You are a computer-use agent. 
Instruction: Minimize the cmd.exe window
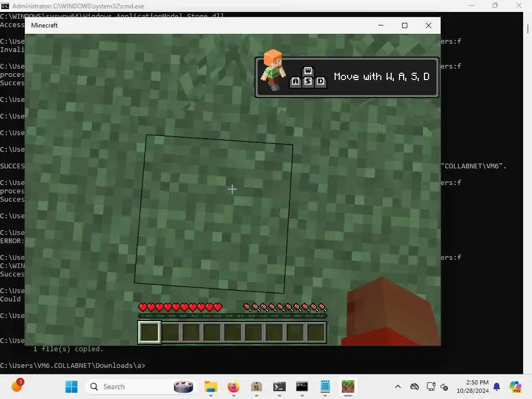472,6
